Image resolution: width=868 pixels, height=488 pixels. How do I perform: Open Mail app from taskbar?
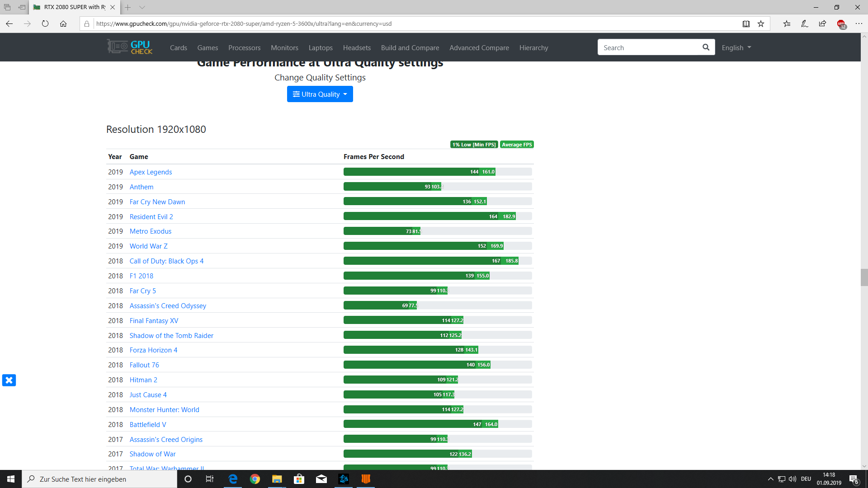[x=321, y=479]
